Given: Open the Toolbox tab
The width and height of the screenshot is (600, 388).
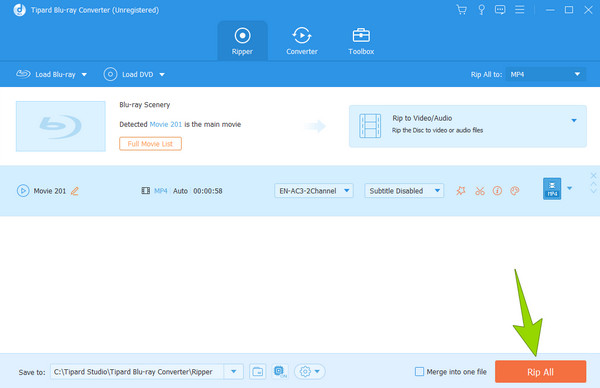Looking at the screenshot, I should [361, 41].
